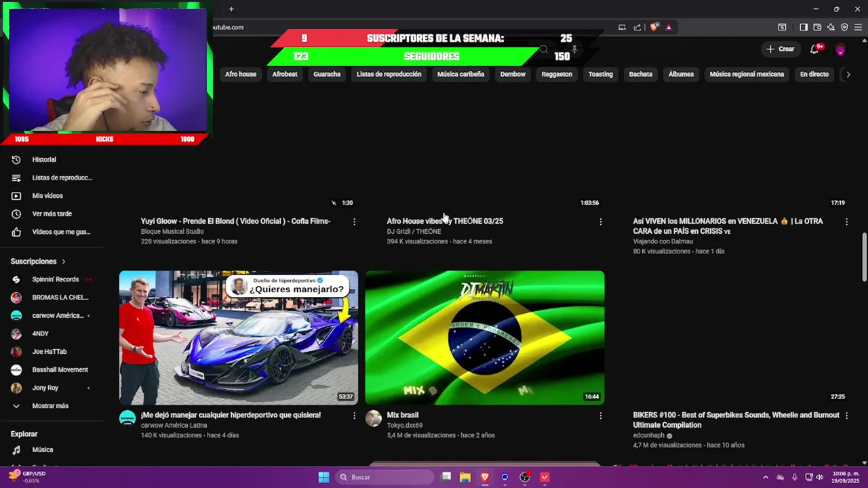Select the Afrobeat category chip
This screenshot has width=868, height=488.
pos(285,75)
